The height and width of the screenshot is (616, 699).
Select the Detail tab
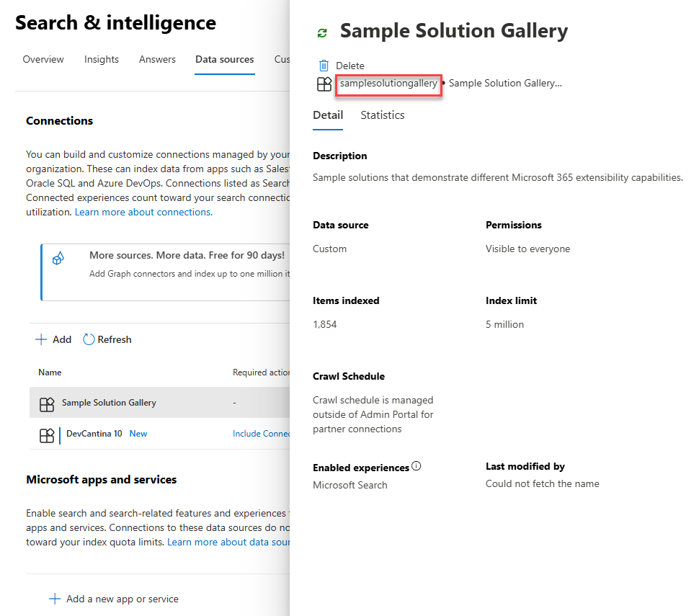click(x=328, y=115)
